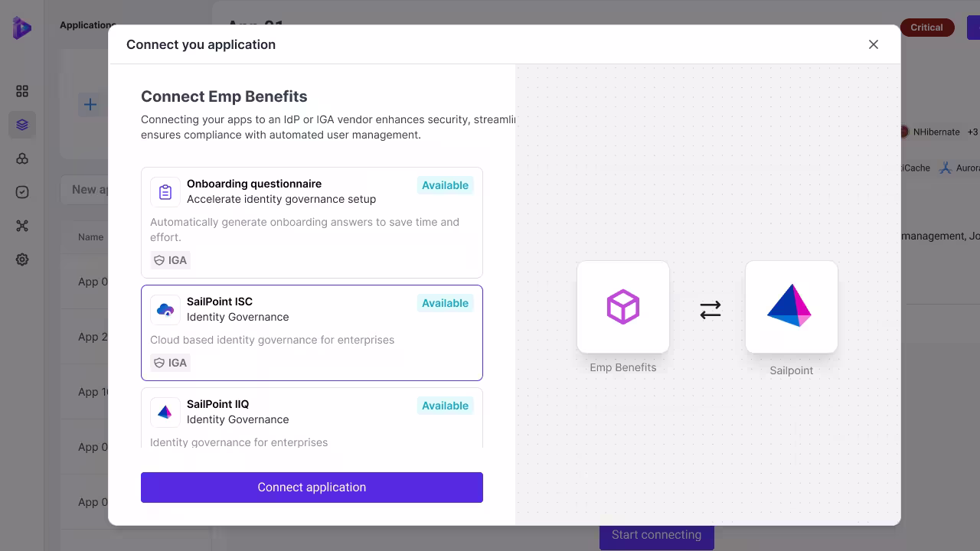Image resolution: width=980 pixels, height=551 pixels.
Task: Click the SailPoint IIQ logo icon
Action: [x=165, y=412]
